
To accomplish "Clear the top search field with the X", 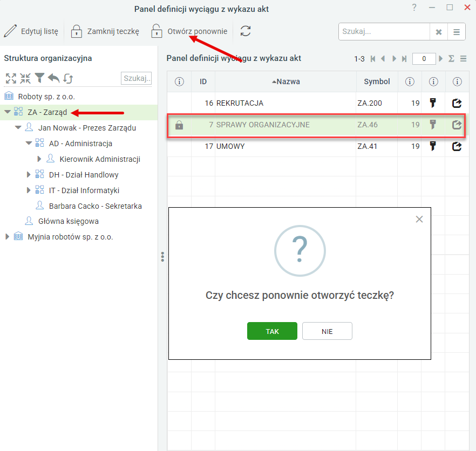I will click(x=439, y=32).
